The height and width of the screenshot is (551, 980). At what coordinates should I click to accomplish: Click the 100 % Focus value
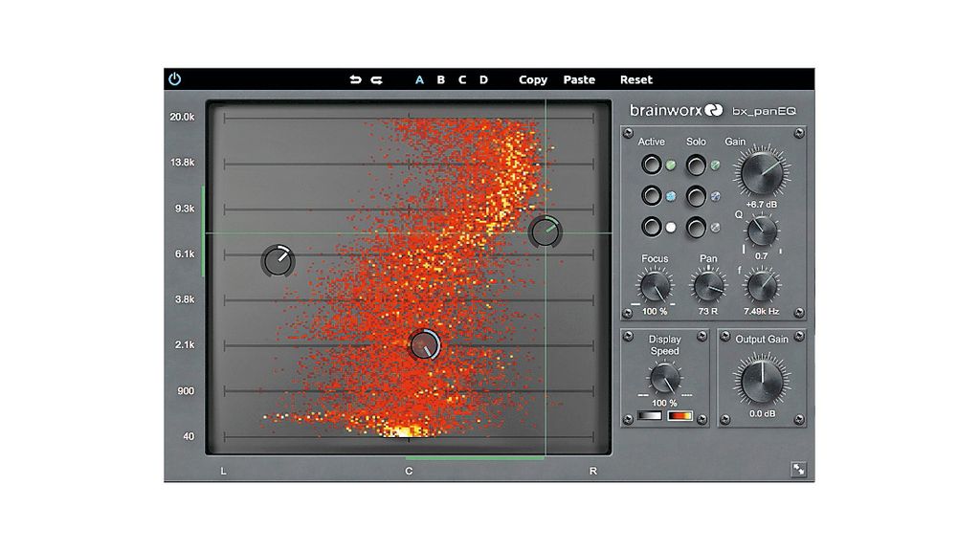coord(655,311)
